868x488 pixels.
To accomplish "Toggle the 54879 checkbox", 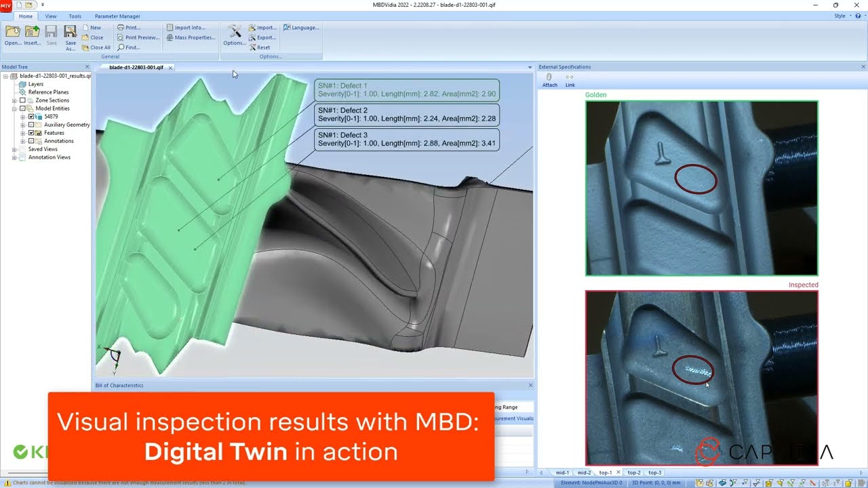I will coord(31,117).
